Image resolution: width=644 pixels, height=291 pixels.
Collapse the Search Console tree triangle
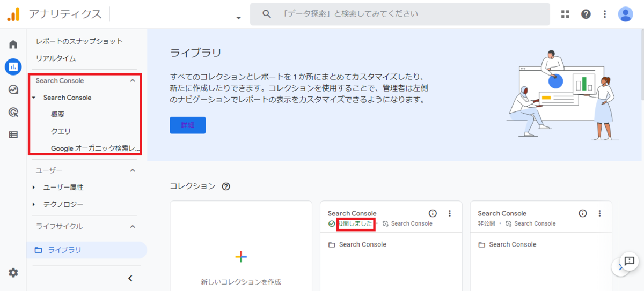pos(34,98)
